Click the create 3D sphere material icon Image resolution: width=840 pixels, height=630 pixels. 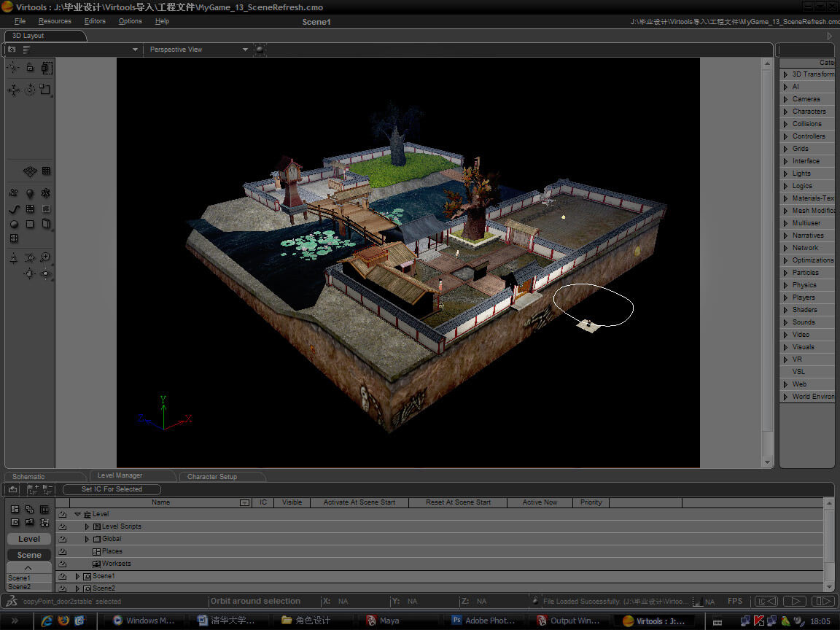14,224
